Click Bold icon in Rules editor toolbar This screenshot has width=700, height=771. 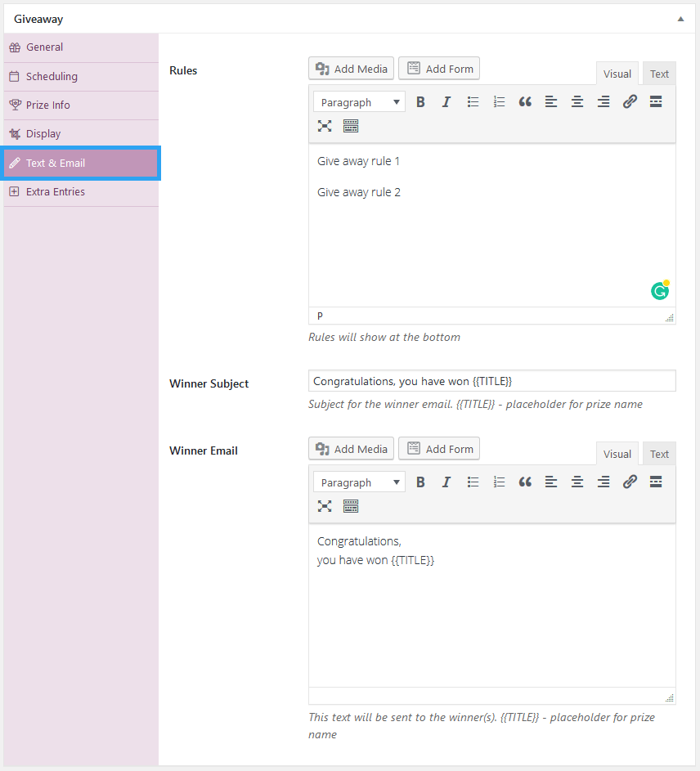(420, 102)
